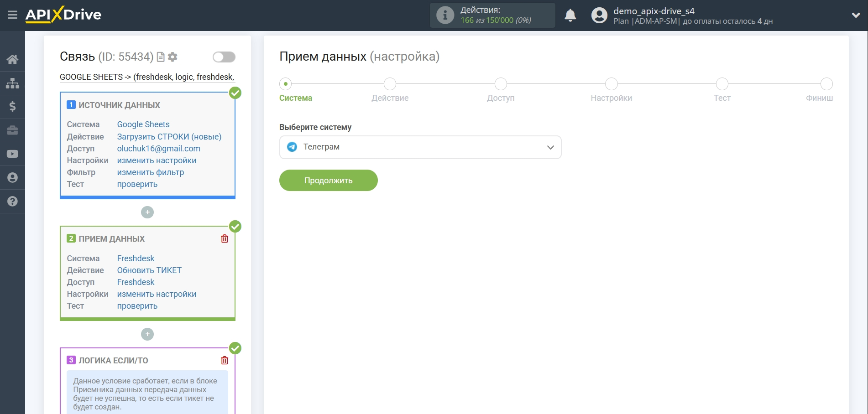This screenshot has height=414, width=868.
Task: Go to the Система step
Action: click(x=286, y=84)
